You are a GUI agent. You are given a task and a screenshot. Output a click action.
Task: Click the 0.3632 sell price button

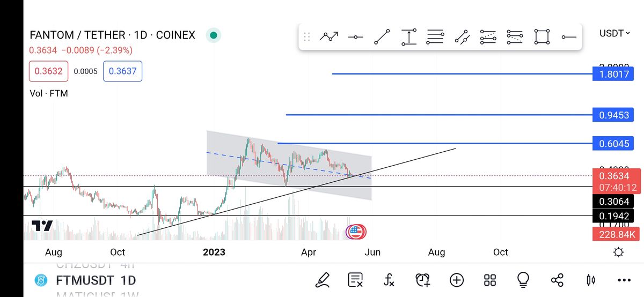(x=48, y=71)
